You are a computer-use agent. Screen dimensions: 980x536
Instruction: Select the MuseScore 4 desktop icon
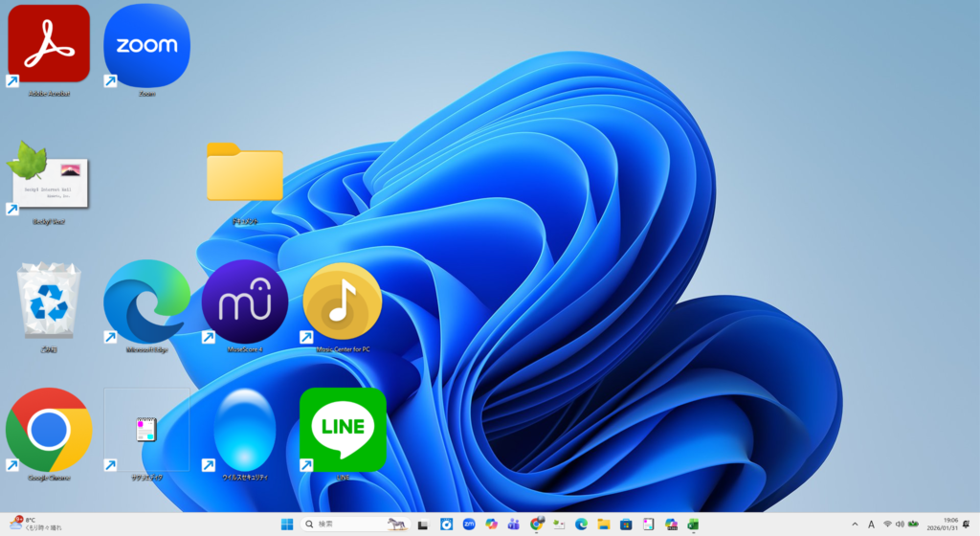tap(245, 301)
